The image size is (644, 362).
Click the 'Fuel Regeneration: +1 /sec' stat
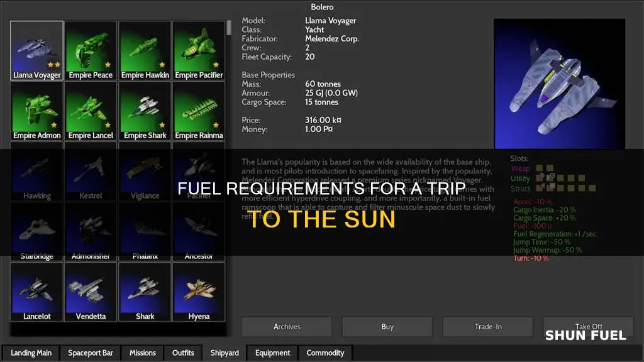tap(555, 234)
